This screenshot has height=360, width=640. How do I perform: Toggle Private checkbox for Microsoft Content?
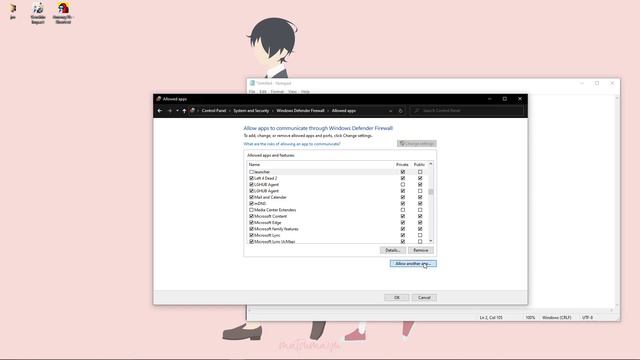click(x=403, y=216)
